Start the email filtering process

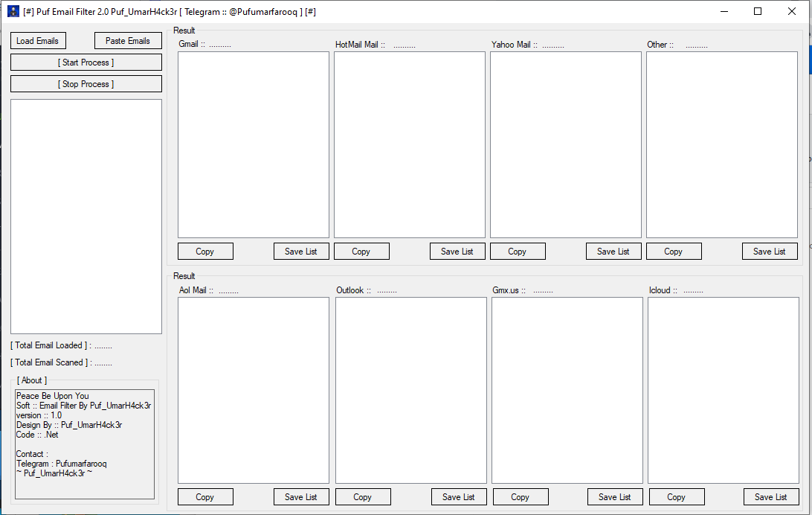86,63
